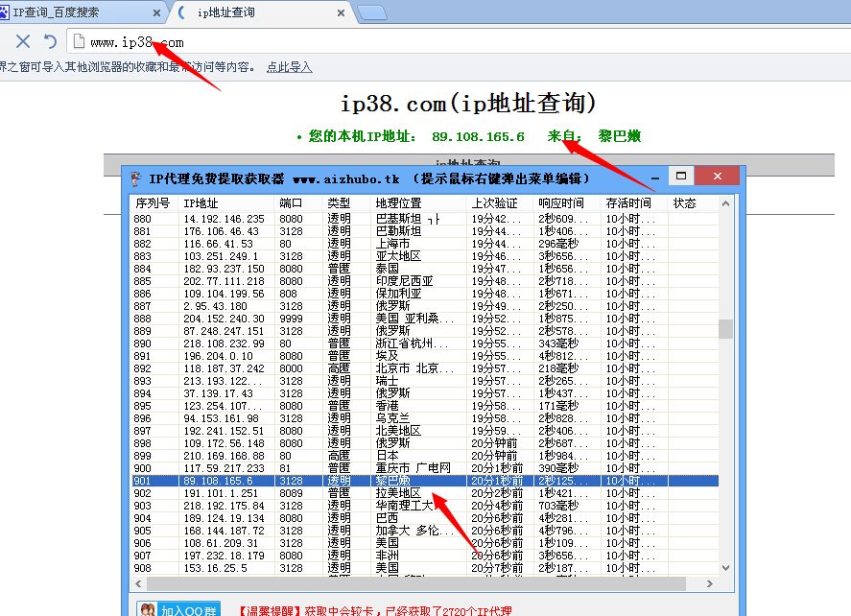The height and width of the screenshot is (616, 851).
Task: Click the proxy tool window title icon
Action: click(x=136, y=178)
